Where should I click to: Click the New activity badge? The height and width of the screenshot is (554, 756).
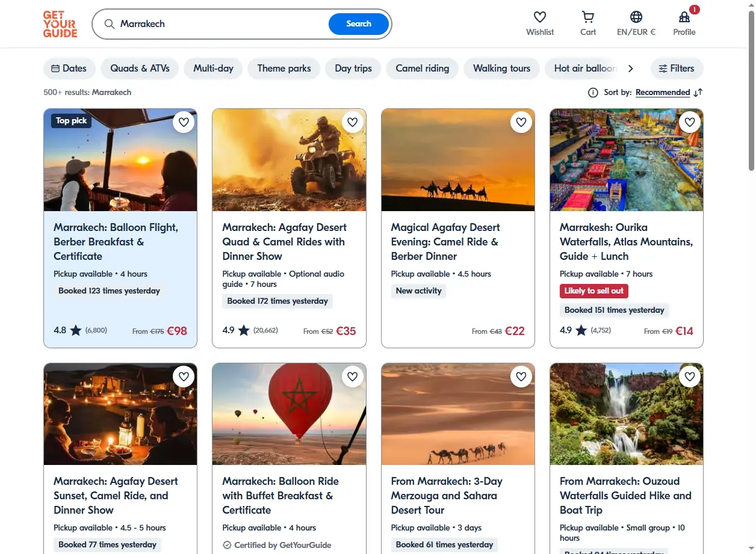(418, 291)
